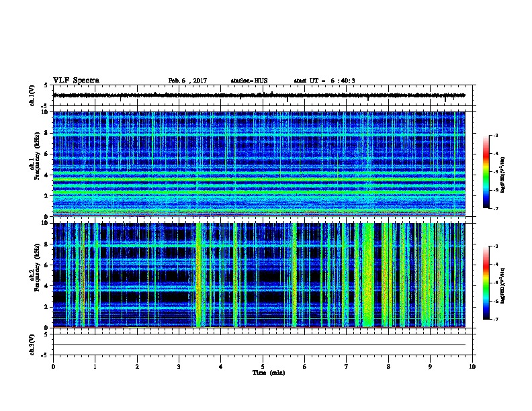Click the ch.1 voltage waveform trace panel
The height and width of the screenshot is (411, 532).
[263, 95]
